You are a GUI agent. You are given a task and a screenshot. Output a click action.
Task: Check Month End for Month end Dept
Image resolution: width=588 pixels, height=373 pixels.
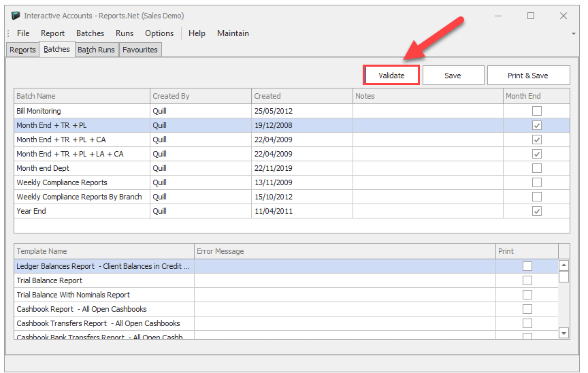(537, 168)
